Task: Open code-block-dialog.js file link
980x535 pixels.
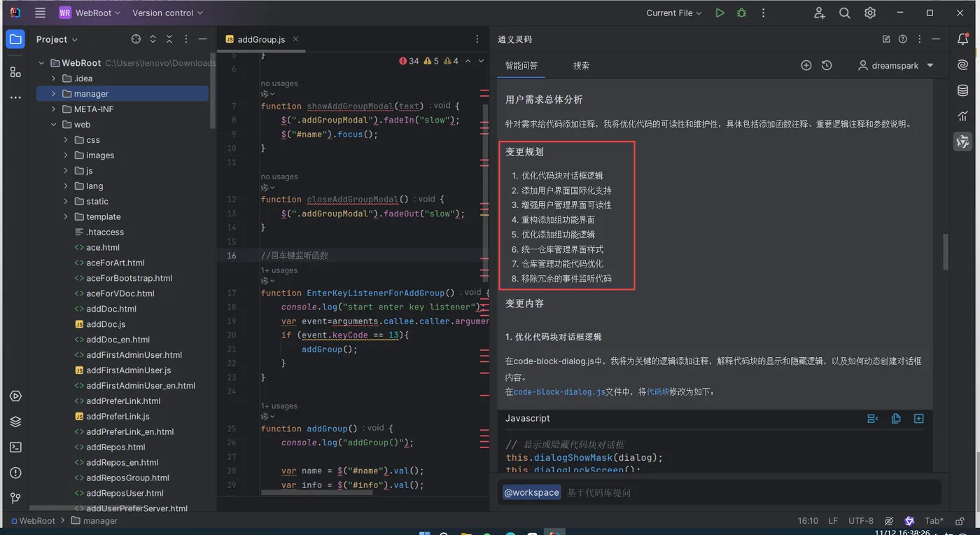Action: pyautogui.click(x=559, y=392)
